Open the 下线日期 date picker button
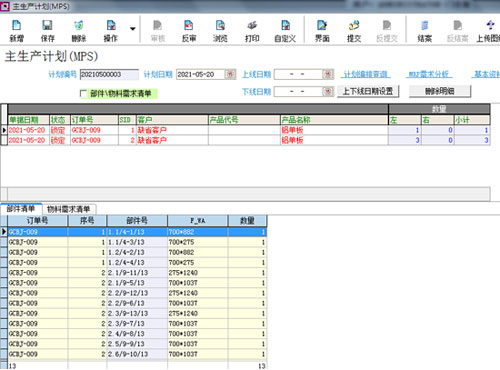Image resolution: width=500 pixels, height=370 pixels. pos(328,91)
